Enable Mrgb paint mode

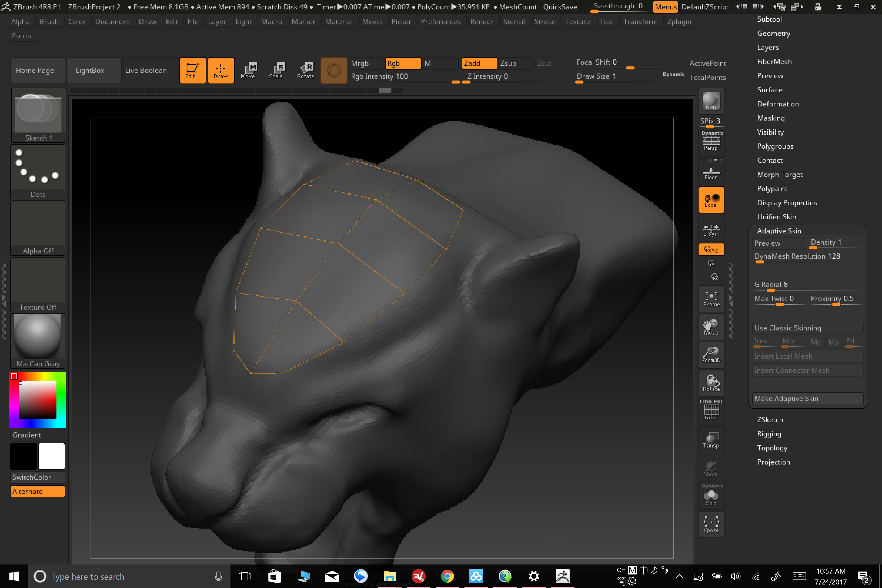(x=366, y=64)
